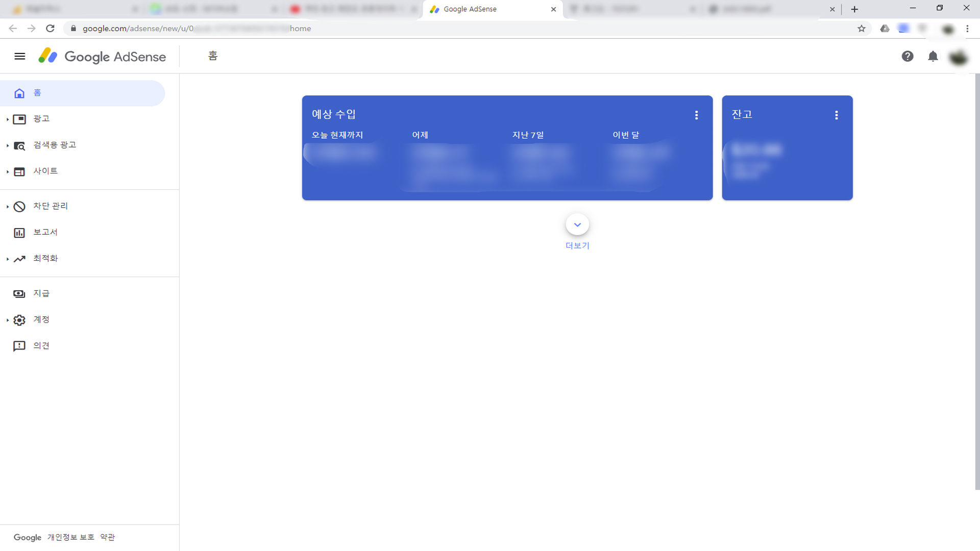
Task: Click the 더보기 chevron button
Action: click(x=577, y=224)
